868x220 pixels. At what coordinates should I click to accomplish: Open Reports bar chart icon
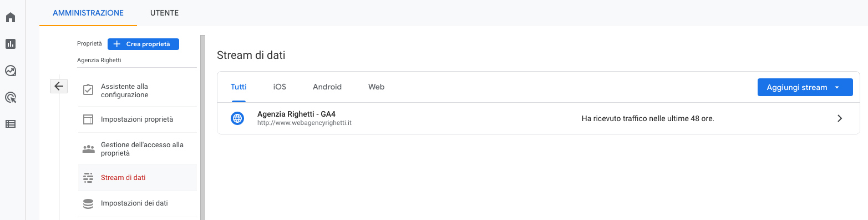(x=11, y=44)
